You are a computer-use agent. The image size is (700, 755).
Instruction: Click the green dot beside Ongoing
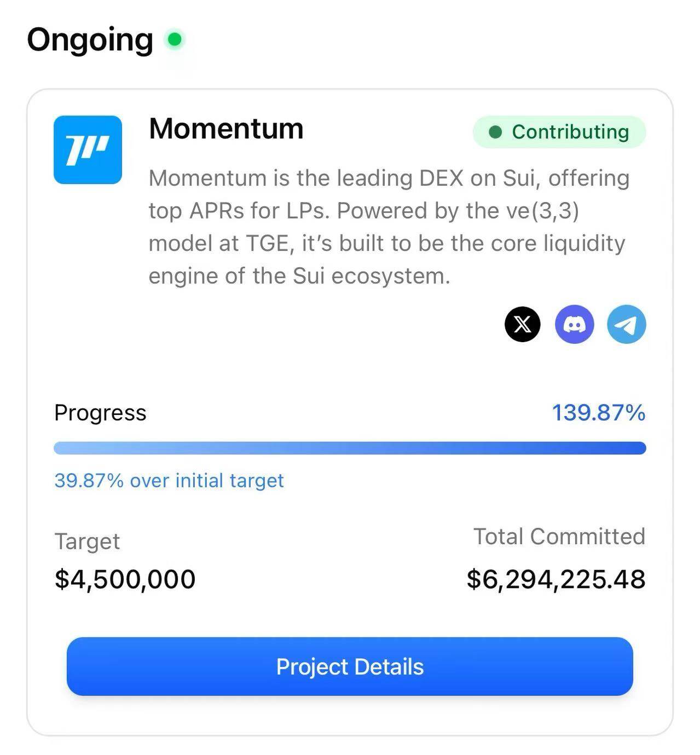click(x=175, y=40)
